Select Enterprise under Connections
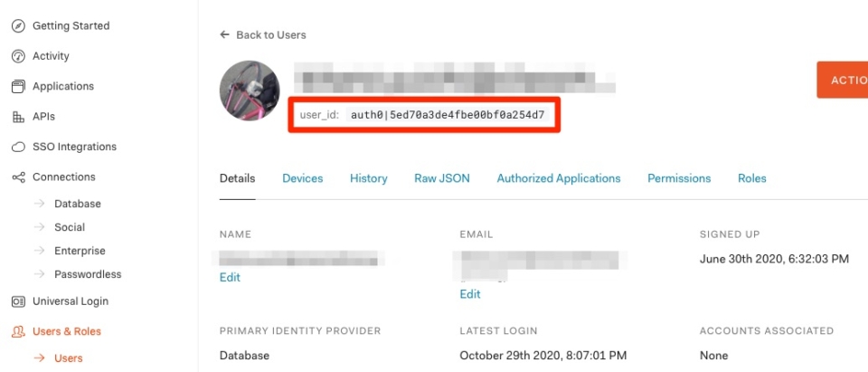This screenshot has height=372, width=868. point(80,251)
